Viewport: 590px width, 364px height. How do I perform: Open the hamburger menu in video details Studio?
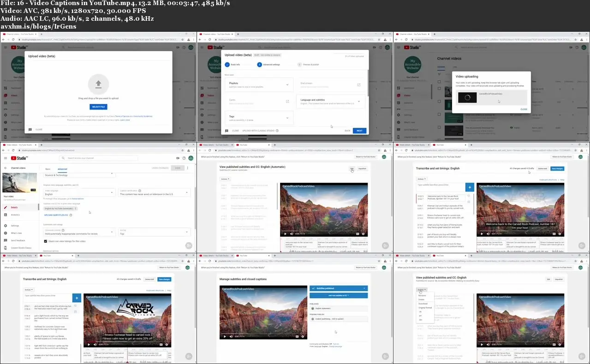point(6,158)
